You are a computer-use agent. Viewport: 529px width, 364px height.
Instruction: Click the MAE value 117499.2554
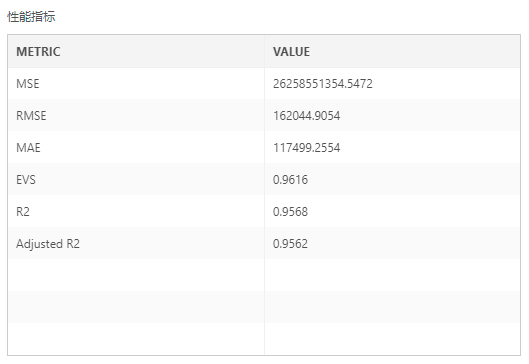click(306, 148)
